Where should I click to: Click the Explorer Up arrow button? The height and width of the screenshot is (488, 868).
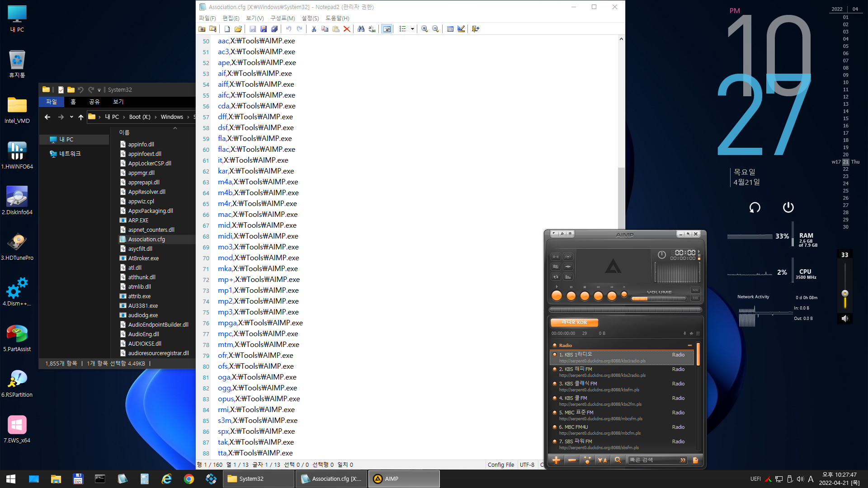[81, 117]
